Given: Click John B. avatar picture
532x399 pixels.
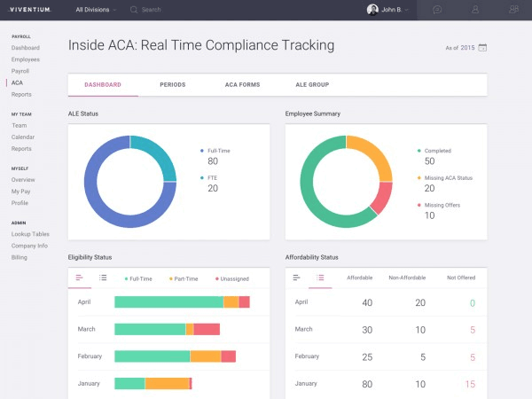Looking at the screenshot, I should tap(372, 10).
